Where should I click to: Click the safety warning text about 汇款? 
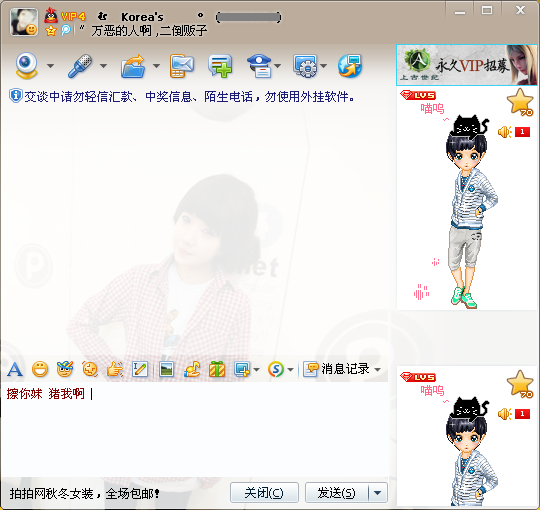189,97
